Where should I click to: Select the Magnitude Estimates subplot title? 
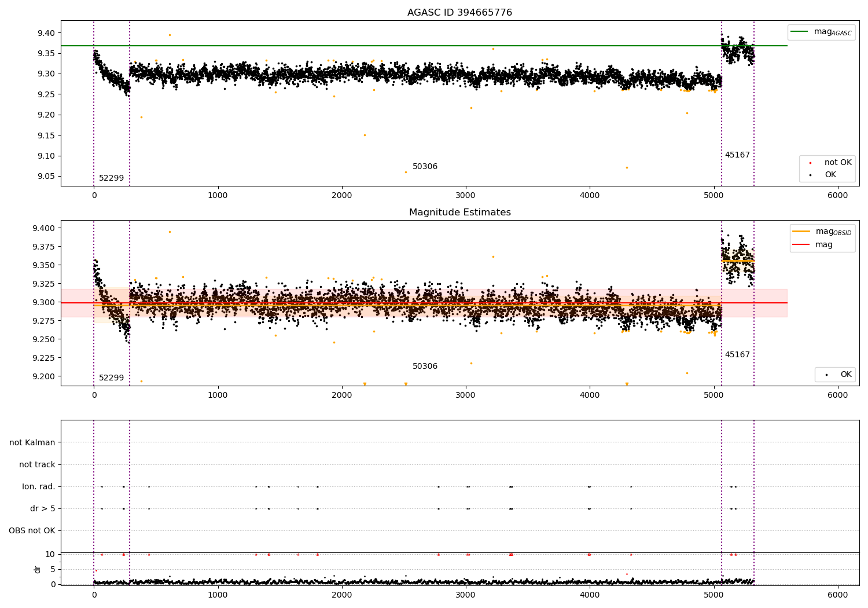(459, 213)
